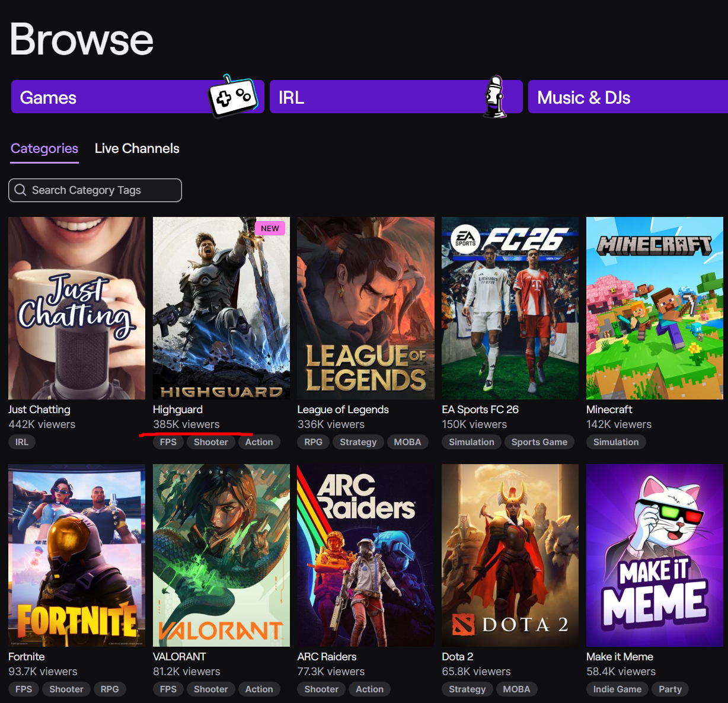This screenshot has width=728, height=703.
Task: Click the Highguard title link
Action: pyautogui.click(x=178, y=410)
